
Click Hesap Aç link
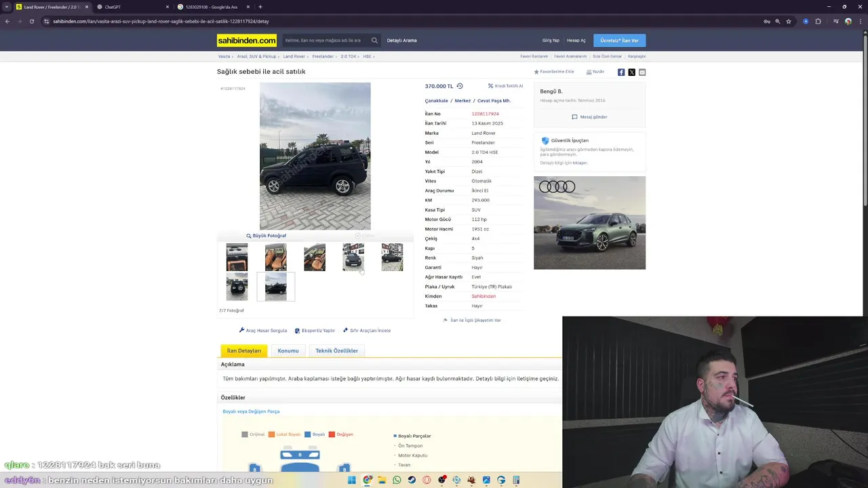[x=576, y=40]
